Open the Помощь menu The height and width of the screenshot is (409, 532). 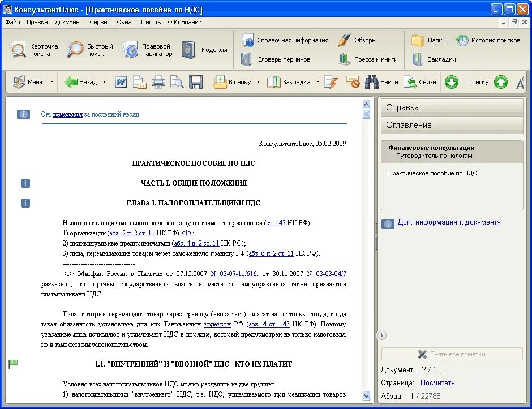point(149,23)
